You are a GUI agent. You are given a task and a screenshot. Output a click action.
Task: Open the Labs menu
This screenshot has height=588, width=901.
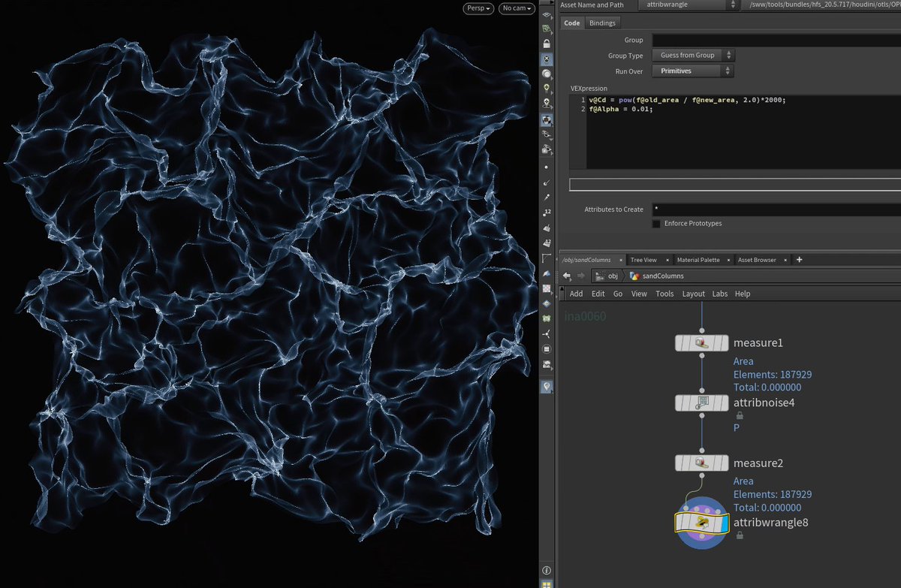click(x=720, y=294)
